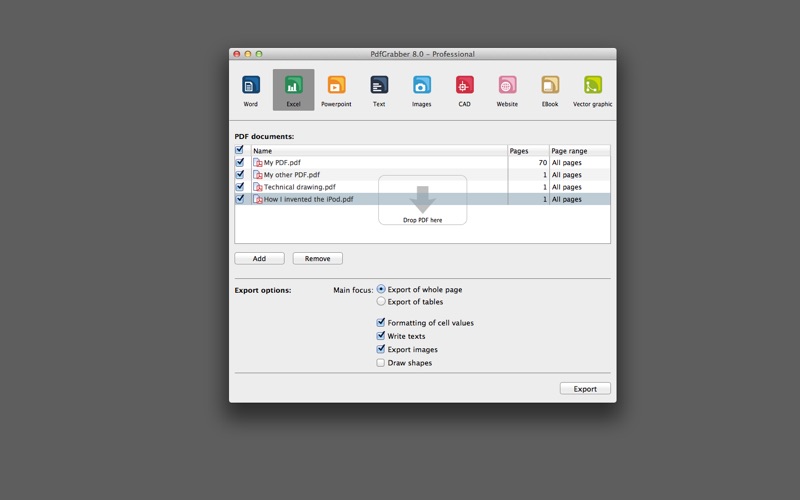Select Export of tables radio button
This screenshot has height=500, width=800.
pos(381,302)
